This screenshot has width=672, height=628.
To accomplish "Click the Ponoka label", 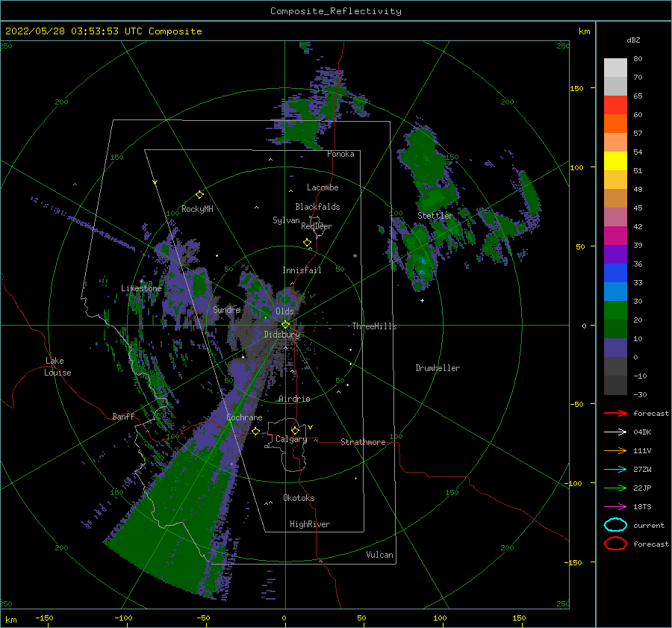I will coord(340,154).
